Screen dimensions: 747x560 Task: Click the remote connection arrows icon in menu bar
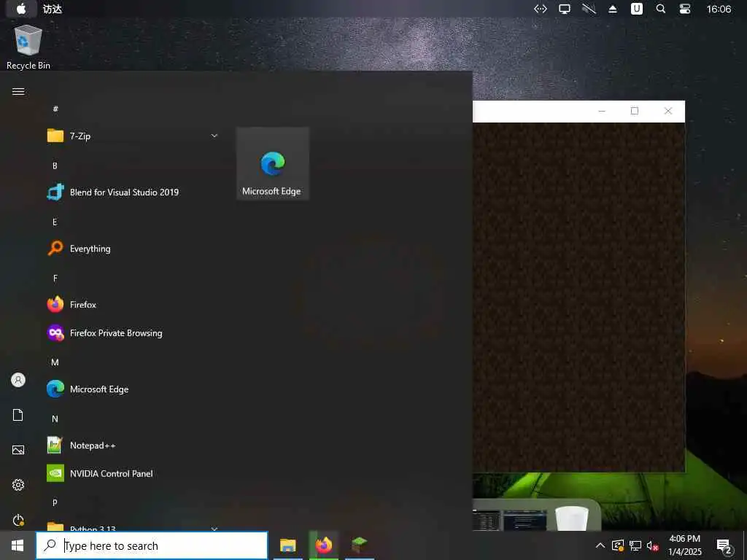(541, 9)
